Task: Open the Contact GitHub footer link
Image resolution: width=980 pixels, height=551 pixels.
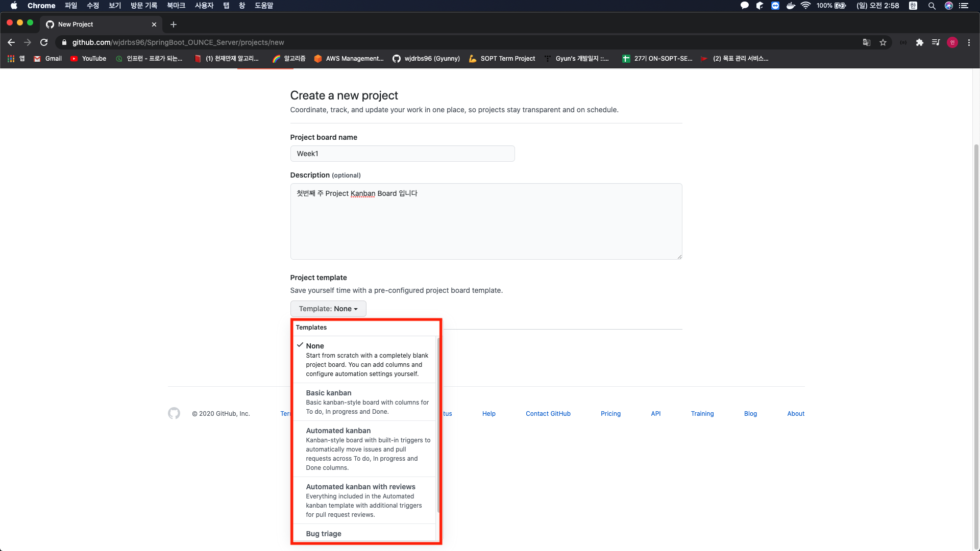Action: point(548,414)
